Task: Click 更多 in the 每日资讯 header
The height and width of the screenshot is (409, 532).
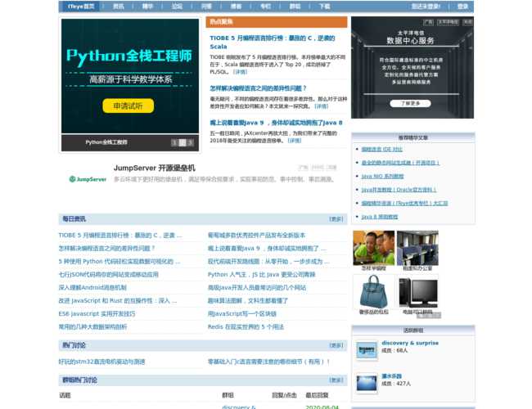Action: pos(336,219)
